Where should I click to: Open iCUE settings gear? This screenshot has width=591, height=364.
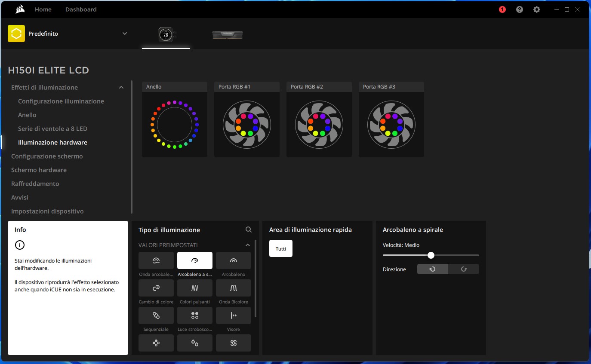coord(537,9)
